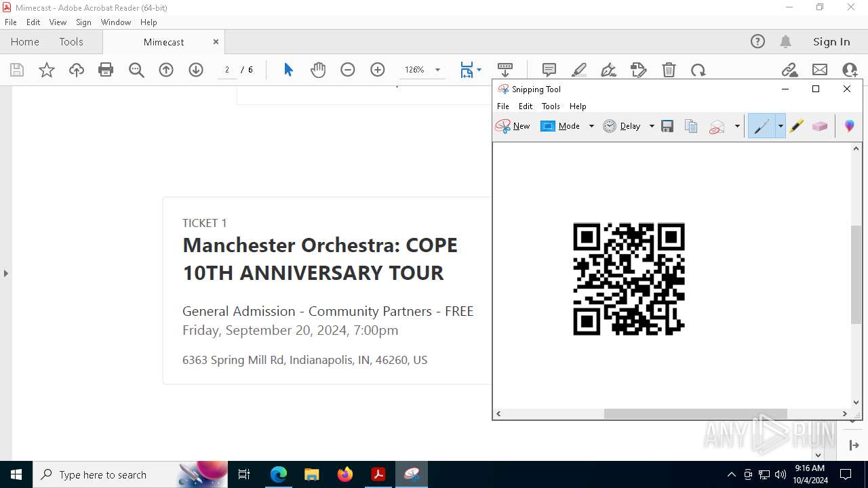
Task: Toggle the Snipping Tool pen
Action: (762, 126)
